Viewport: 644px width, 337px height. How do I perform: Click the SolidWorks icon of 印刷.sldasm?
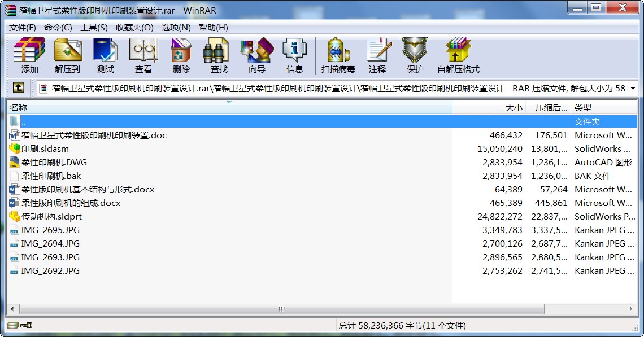coord(14,148)
